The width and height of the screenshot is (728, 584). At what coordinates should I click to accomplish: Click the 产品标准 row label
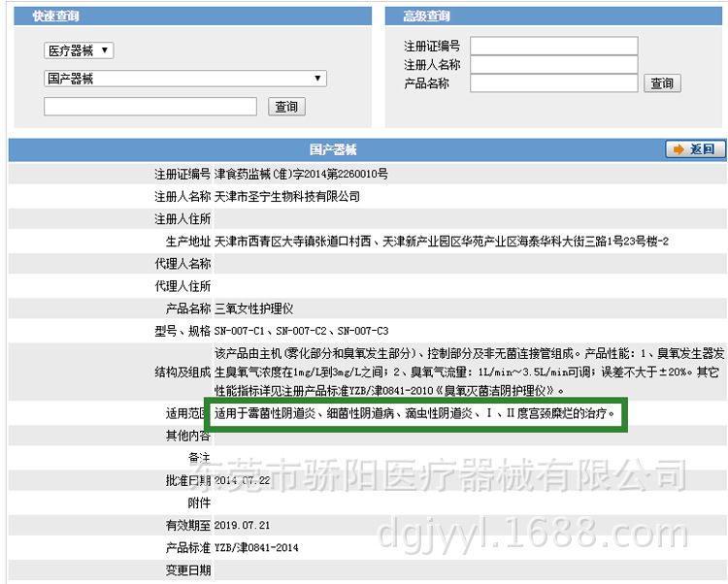pyautogui.click(x=188, y=548)
